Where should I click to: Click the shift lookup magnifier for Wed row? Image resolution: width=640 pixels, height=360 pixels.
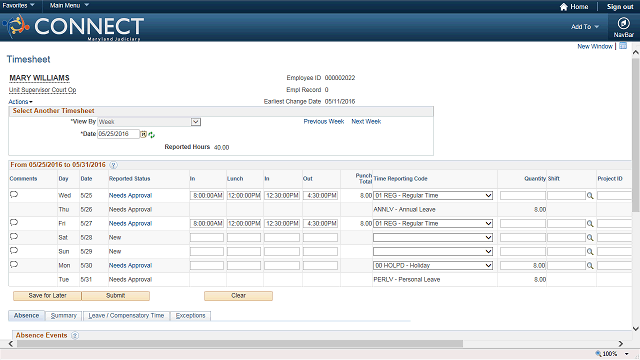point(590,196)
